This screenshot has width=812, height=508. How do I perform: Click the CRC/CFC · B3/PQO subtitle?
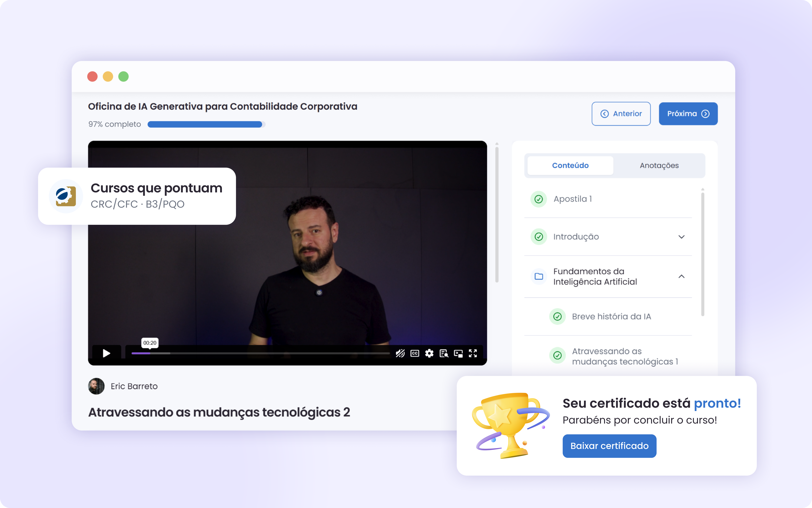pos(138,204)
